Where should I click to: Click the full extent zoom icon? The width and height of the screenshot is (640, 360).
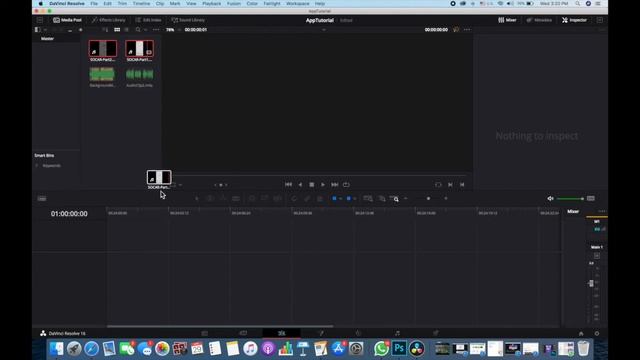click(368, 199)
